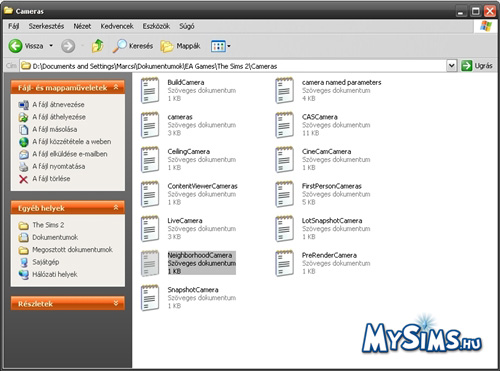This screenshot has width=500, height=371.
Task: Open Hálózati helyek link
Action: point(55,274)
